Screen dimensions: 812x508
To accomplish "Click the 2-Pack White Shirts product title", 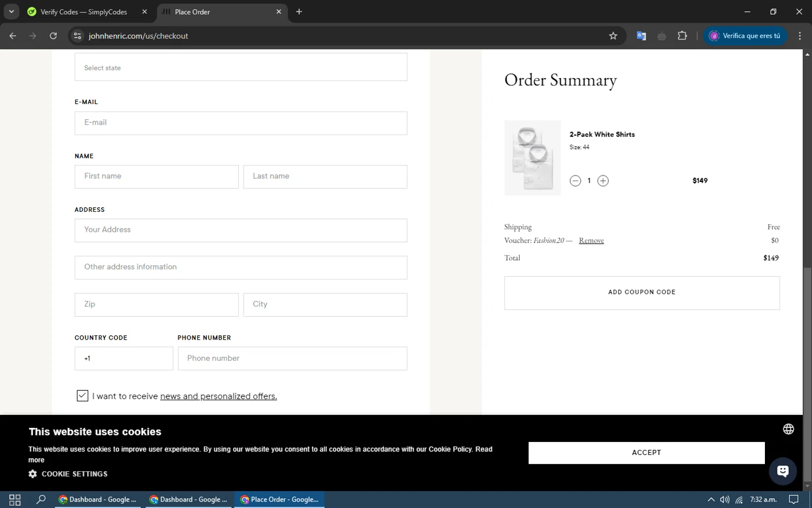I will [x=602, y=134].
